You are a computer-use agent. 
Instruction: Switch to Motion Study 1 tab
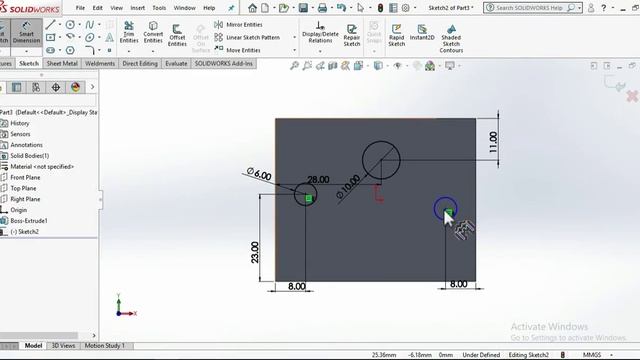(105, 345)
